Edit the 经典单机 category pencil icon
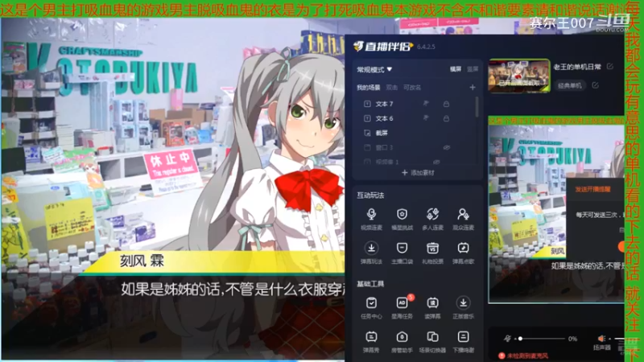 coord(595,85)
